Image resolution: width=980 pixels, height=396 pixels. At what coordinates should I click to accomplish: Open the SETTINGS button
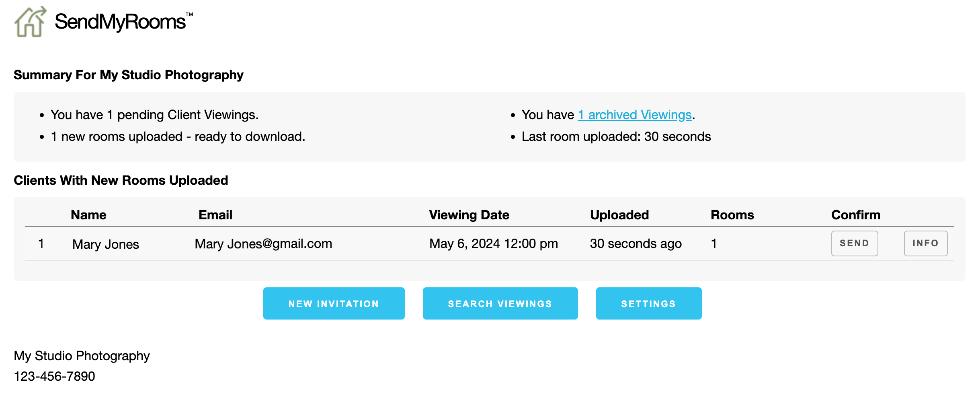click(648, 304)
